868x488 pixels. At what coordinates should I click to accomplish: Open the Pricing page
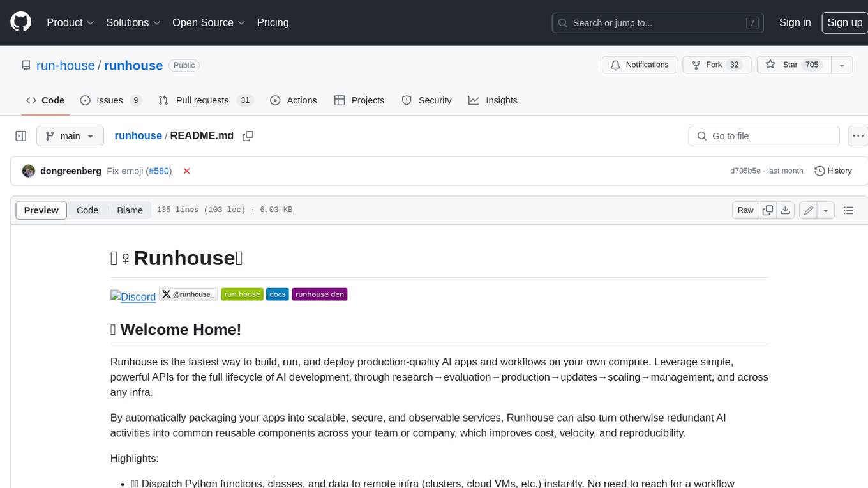pos(273,22)
